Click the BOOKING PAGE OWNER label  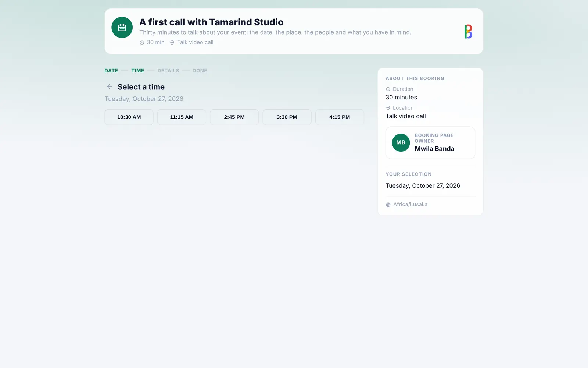[434, 138]
